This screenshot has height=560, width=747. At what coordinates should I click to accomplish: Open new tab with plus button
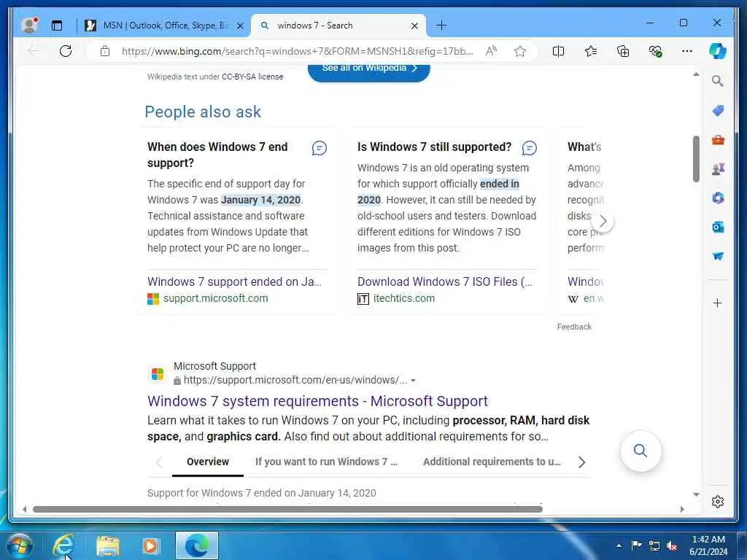pos(441,26)
